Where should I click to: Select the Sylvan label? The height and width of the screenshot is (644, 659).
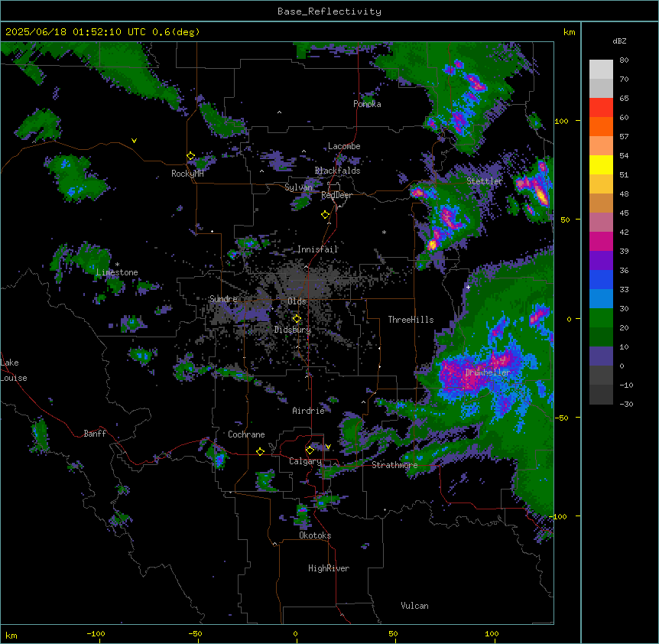click(x=298, y=187)
